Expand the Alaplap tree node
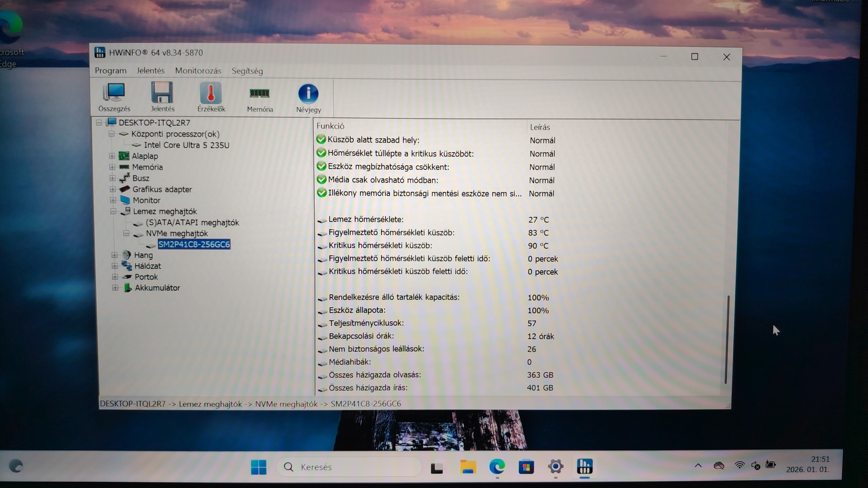Viewport: 868px width, 488px height. pyautogui.click(x=112, y=156)
